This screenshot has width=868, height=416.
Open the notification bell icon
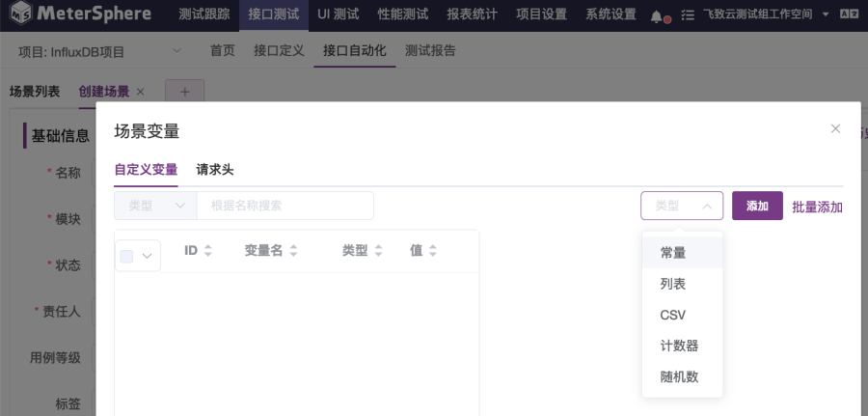[657, 16]
